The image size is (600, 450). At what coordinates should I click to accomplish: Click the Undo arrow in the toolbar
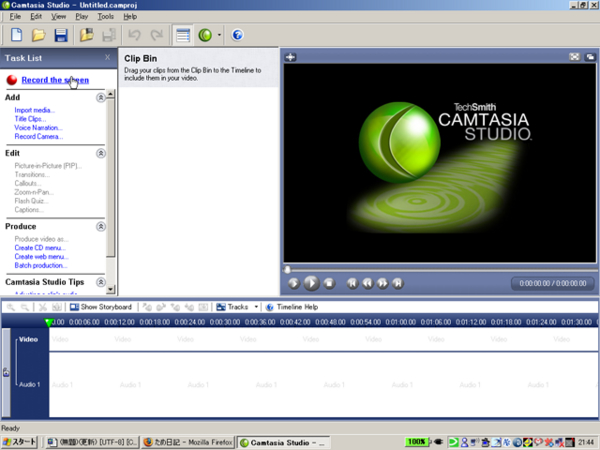click(x=134, y=35)
